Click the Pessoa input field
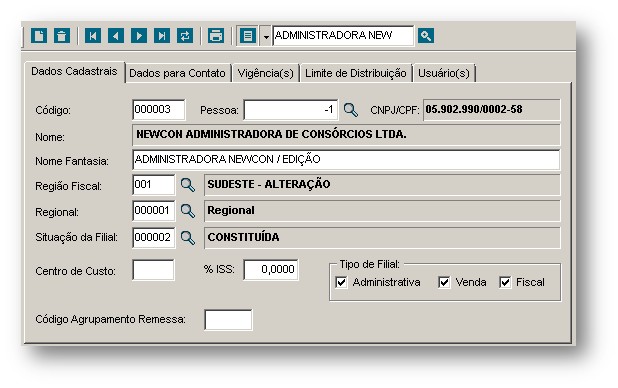The width and height of the screenshot is (618, 388). point(291,110)
